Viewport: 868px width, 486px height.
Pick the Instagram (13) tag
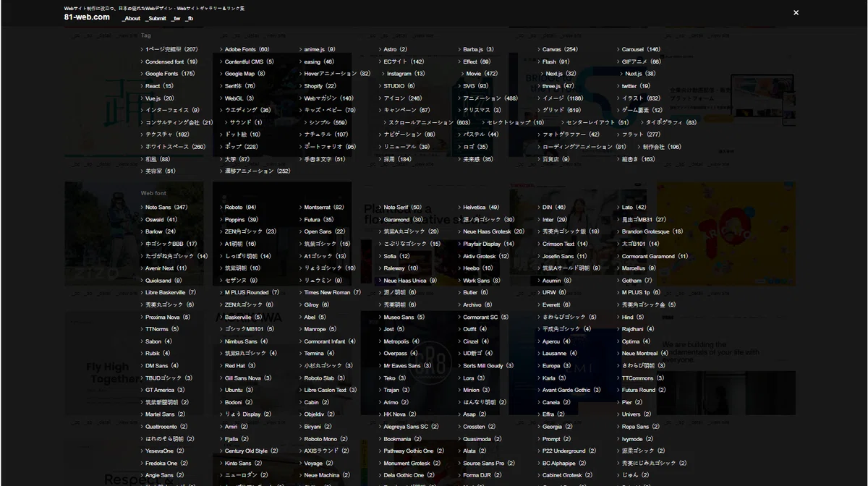pyautogui.click(x=406, y=74)
